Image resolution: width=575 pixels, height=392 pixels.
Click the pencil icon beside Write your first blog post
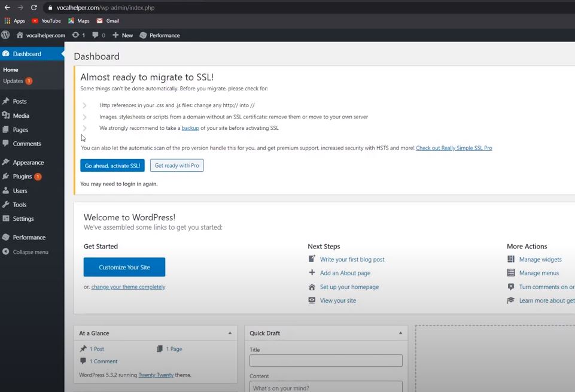pyautogui.click(x=312, y=259)
